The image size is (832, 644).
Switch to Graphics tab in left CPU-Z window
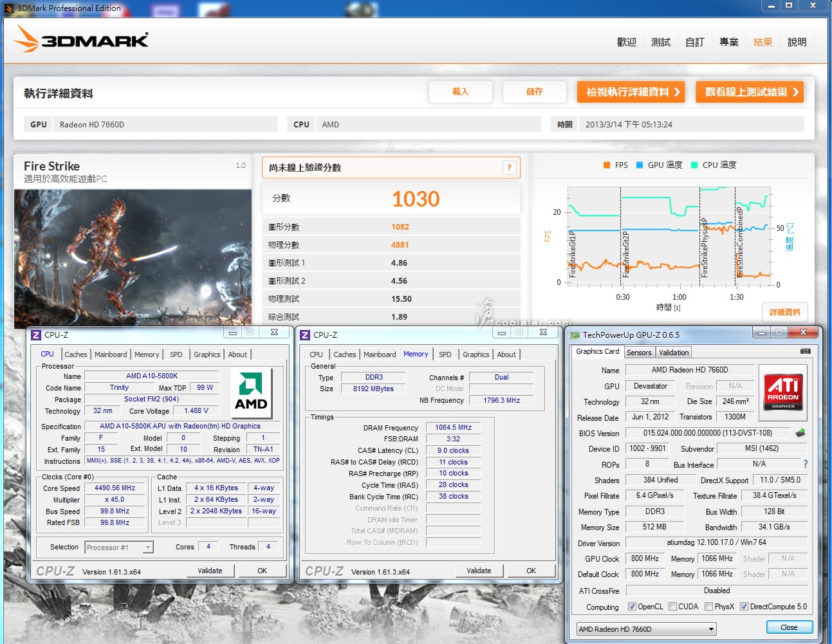207,354
